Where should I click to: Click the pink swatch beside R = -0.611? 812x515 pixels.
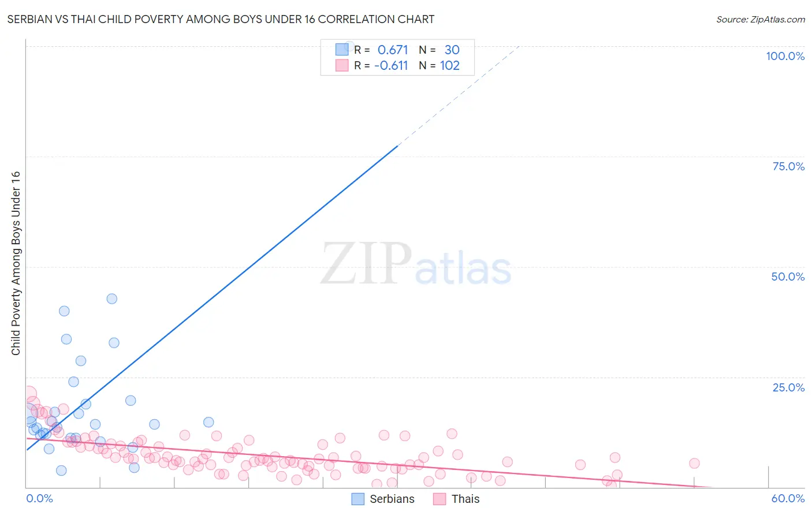[342, 65]
